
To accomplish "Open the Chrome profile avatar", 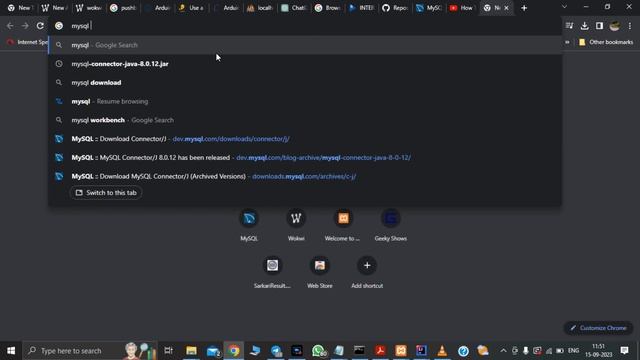I will point(614,26).
